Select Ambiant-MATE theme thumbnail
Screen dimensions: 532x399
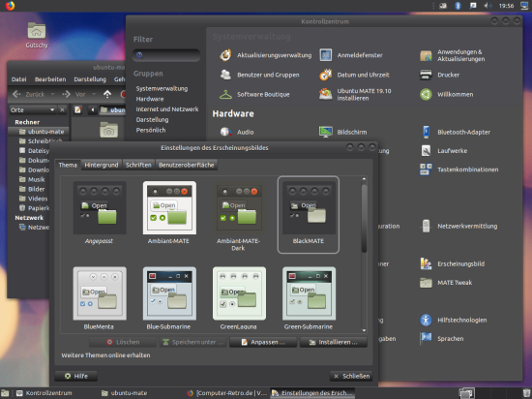[x=169, y=207]
